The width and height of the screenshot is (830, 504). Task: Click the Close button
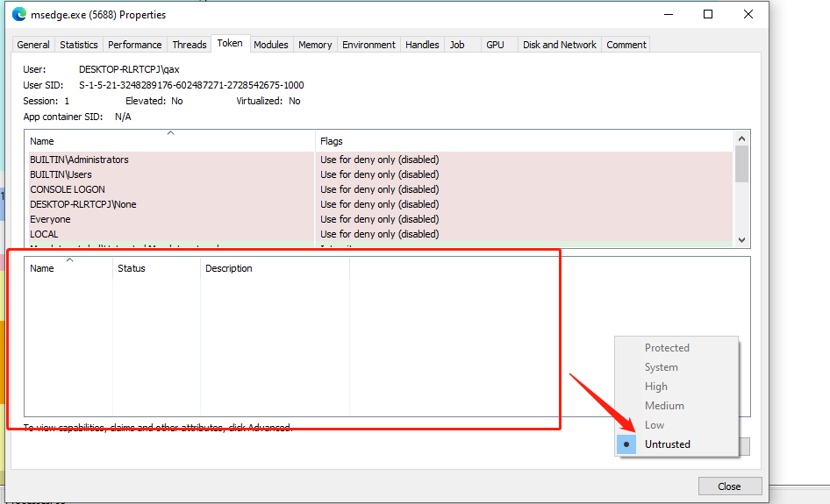pos(730,486)
